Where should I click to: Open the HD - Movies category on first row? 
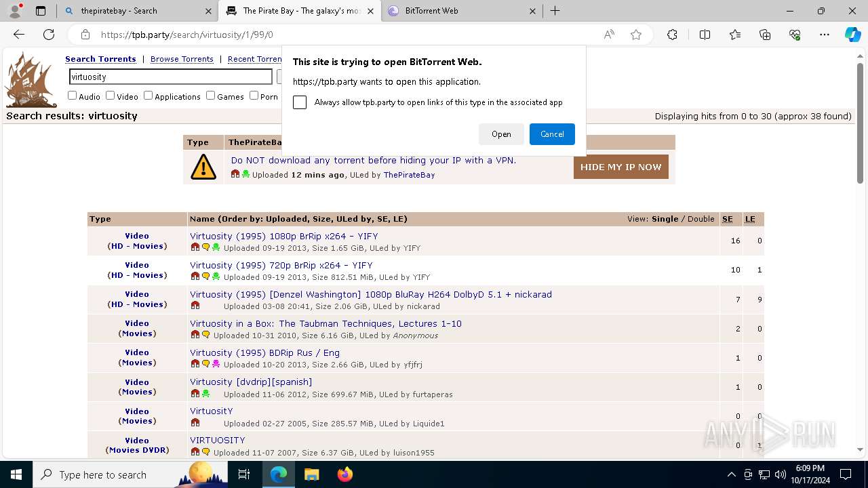136,246
